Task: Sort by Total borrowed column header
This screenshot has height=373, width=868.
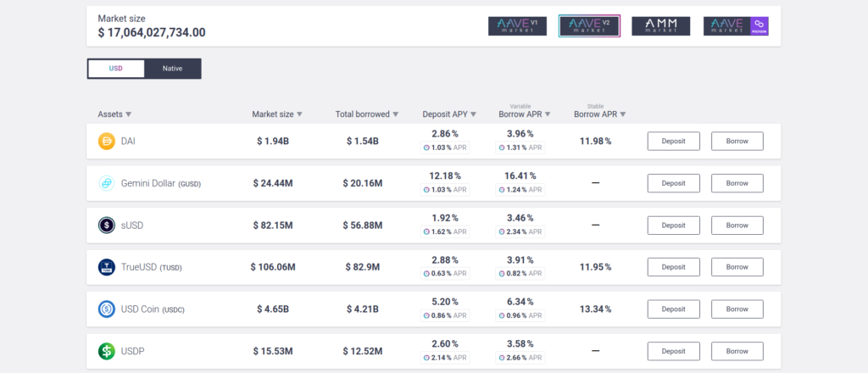Action: (366, 114)
